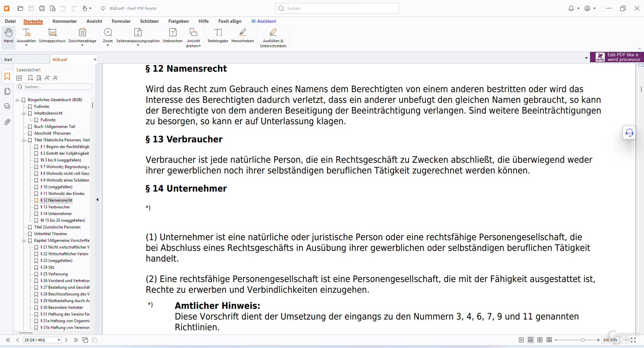Open the Datei menu

click(10, 21)
